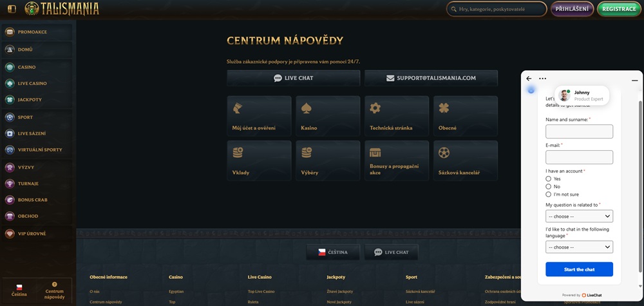
Task: Open Live Casino in the sidebar
Action: [37, 83]
